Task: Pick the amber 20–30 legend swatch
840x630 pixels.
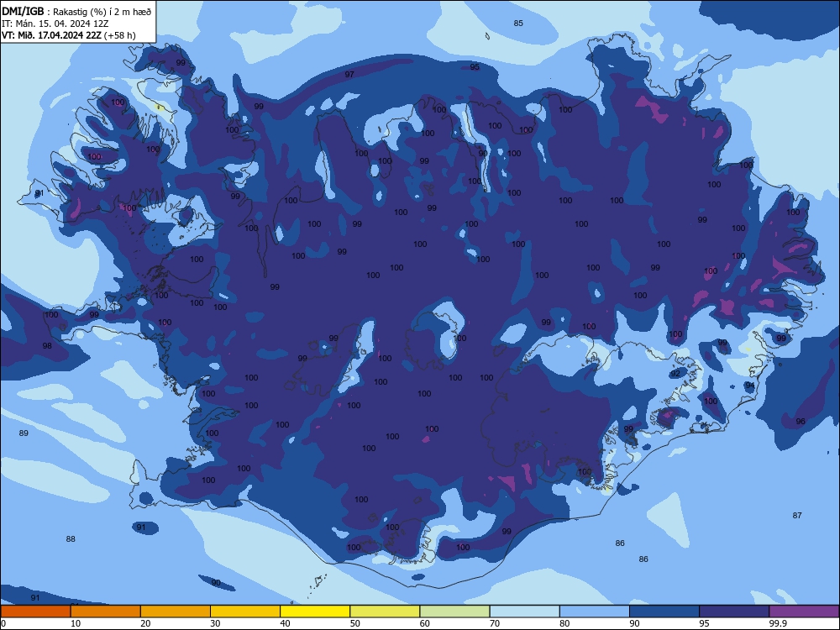Action: (176, 612)
